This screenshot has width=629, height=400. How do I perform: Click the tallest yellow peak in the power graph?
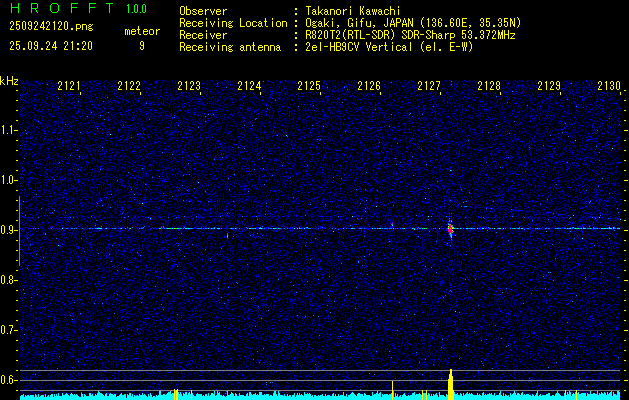[x=450, y=384]
